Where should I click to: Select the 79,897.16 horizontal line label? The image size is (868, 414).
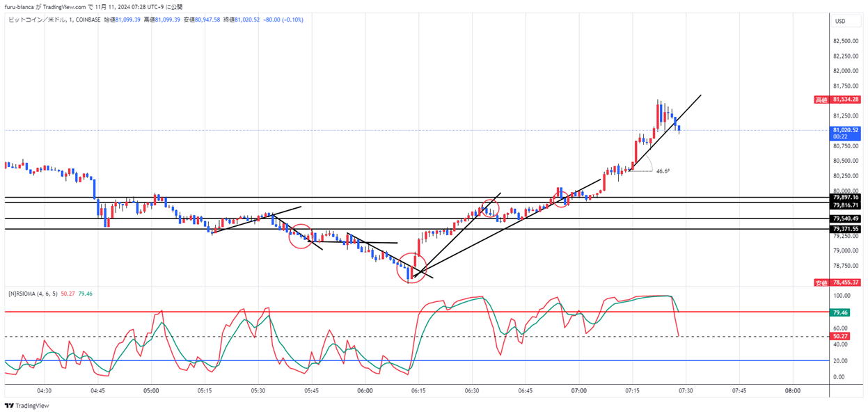[x=846, y=198]
